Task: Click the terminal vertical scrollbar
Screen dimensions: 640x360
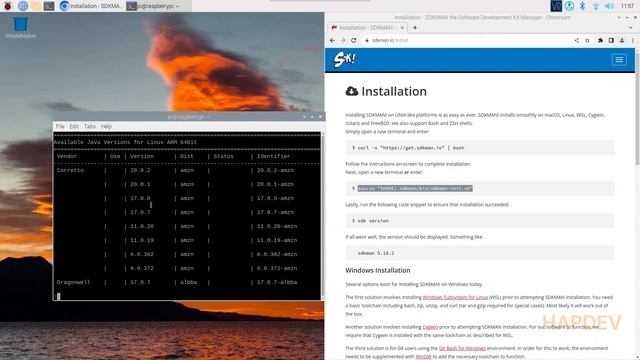Action: (322, 216)
